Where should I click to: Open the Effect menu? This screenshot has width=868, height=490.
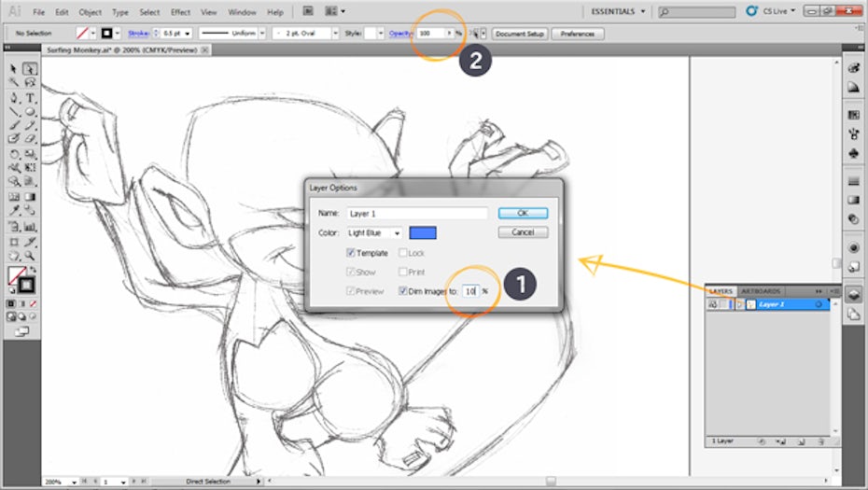click(180, 12)
